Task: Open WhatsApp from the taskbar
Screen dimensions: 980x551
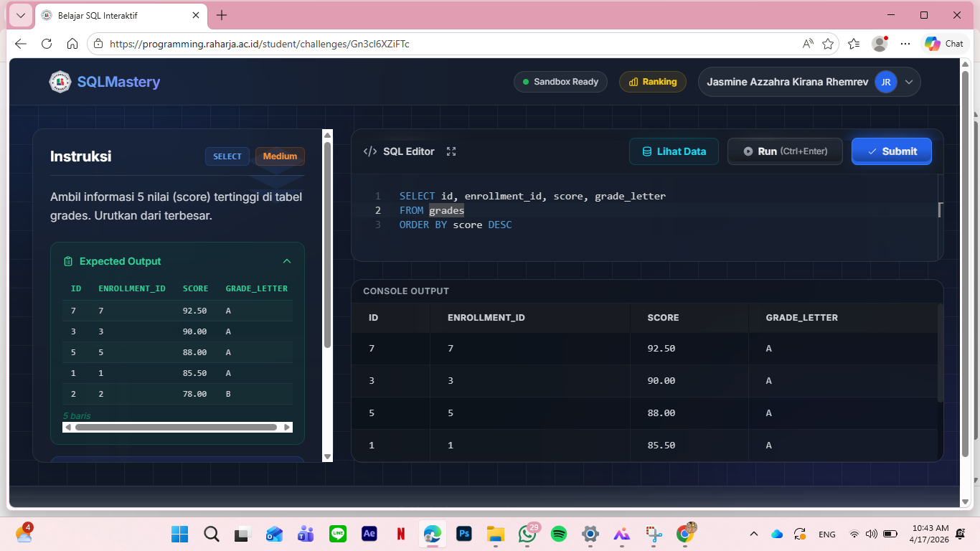Action: [x=527, y=534]
